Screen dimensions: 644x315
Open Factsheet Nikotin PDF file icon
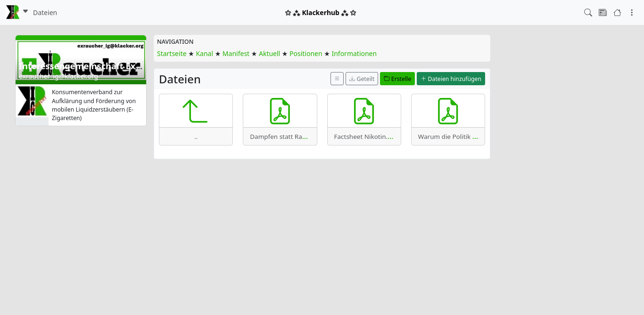tap(364, 111)
